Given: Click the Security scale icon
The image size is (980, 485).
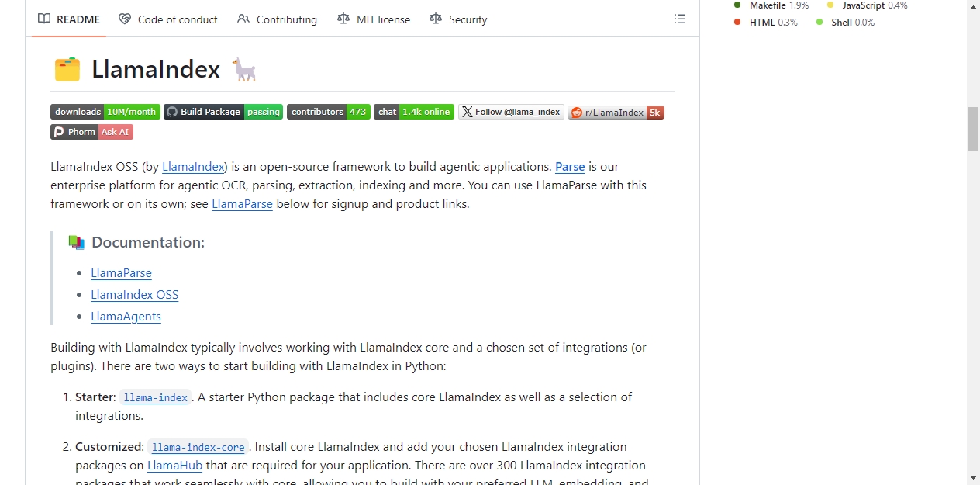Looking at the screenshot, I should pos(436,19).
